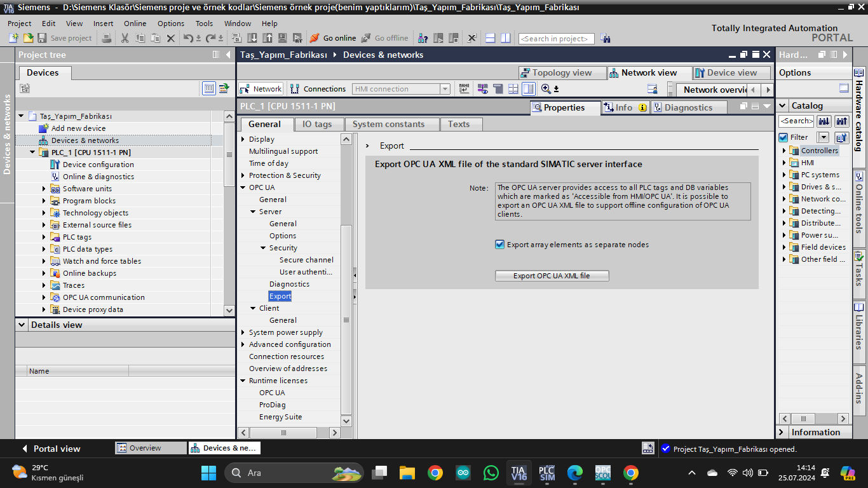Collapse the OPC UA Server node
This screenshot has width=868, height=488.
point(253,212)
